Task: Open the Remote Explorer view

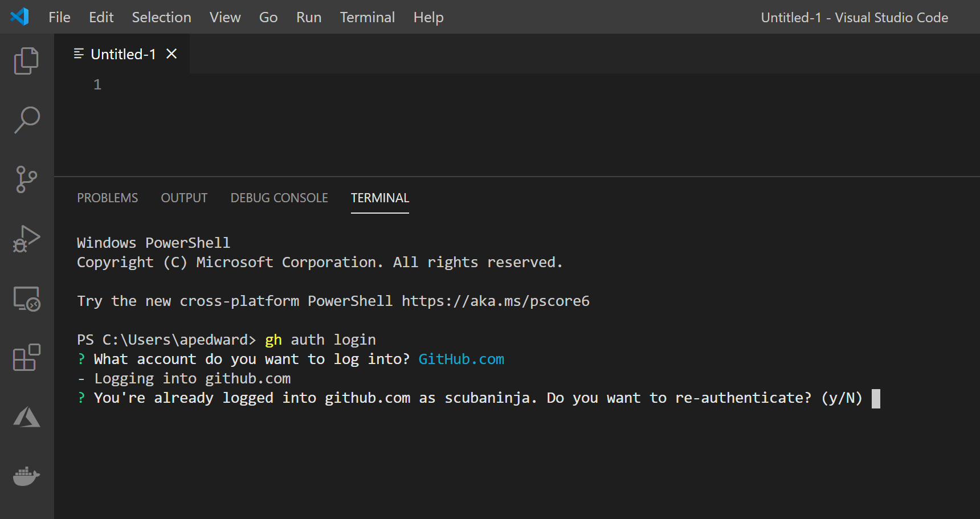Action: tap(26, 299)
